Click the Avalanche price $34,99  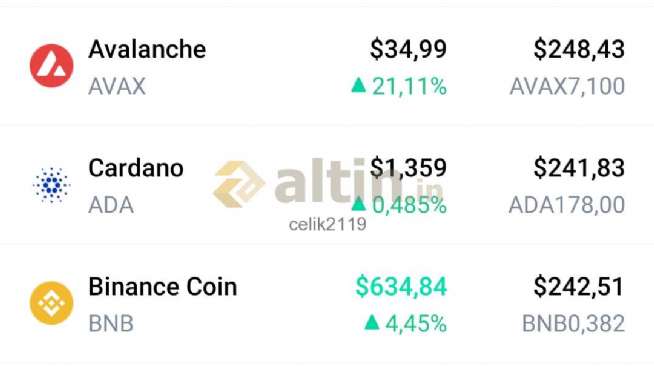pyautogui.click(x=408, y=49)
